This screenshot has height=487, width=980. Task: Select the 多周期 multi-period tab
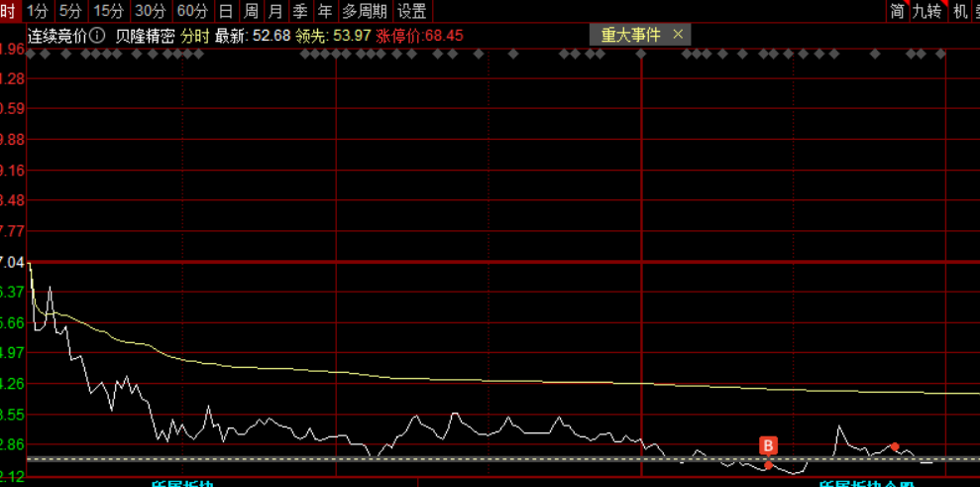365,11
